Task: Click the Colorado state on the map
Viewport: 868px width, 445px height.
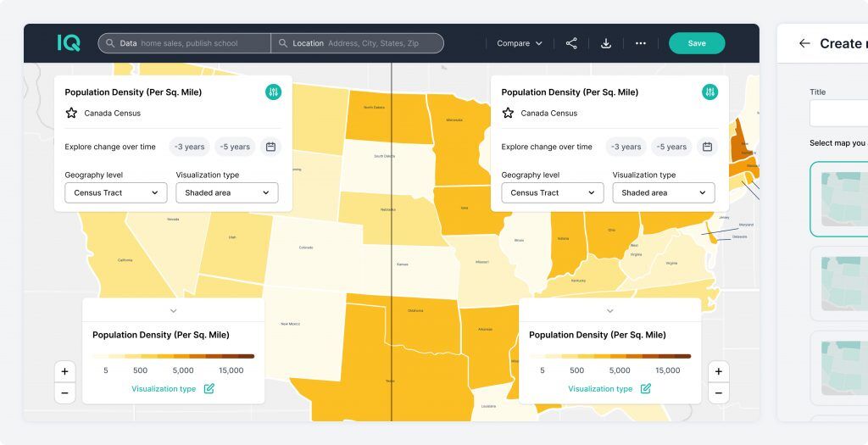Action: click(305, 248)
